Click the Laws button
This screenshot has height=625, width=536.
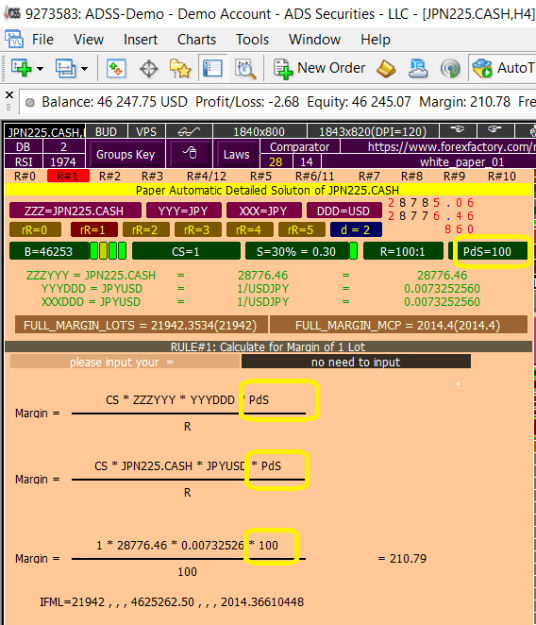coord(236,154)
